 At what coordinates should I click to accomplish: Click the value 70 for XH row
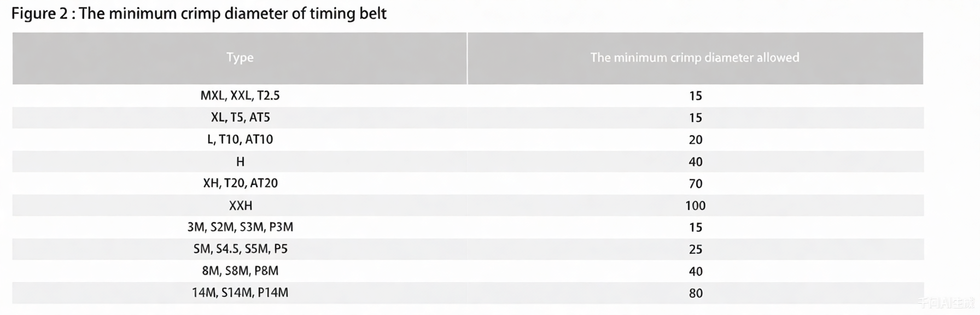click(x=695, y=184)
